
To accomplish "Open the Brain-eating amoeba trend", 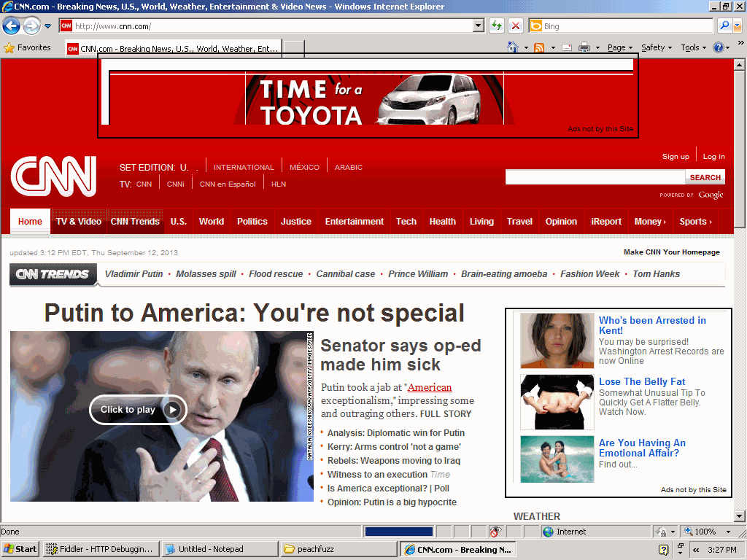I will coord(504,274).
